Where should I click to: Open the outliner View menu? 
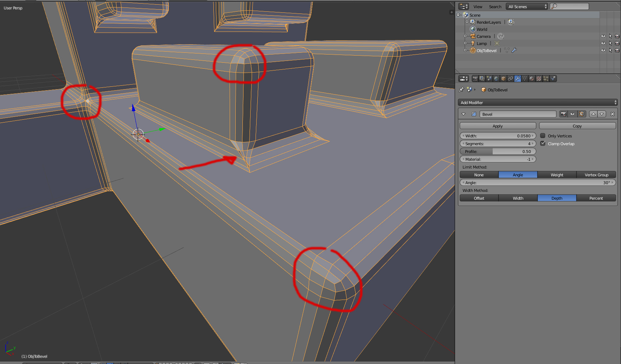tap(478, 7)
